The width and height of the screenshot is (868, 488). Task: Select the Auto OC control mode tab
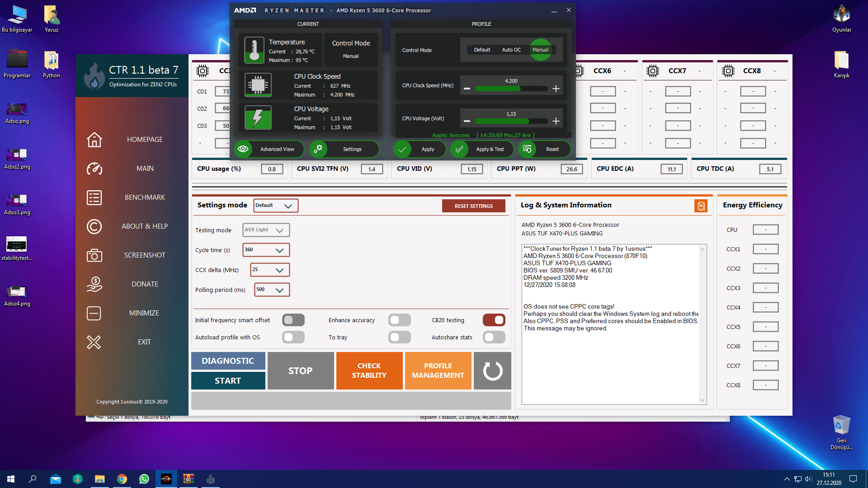click(511, 50)
